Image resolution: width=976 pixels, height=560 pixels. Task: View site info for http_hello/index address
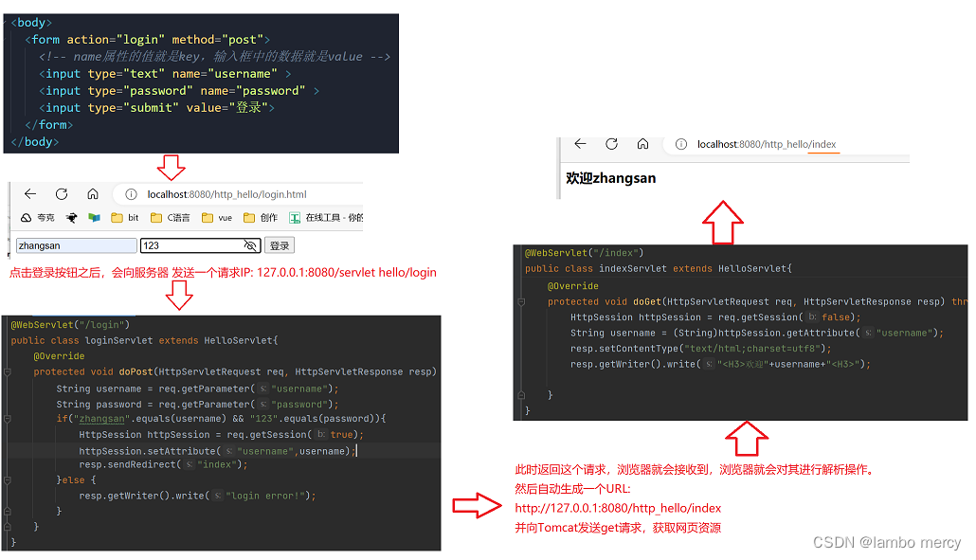click(681, 144)
